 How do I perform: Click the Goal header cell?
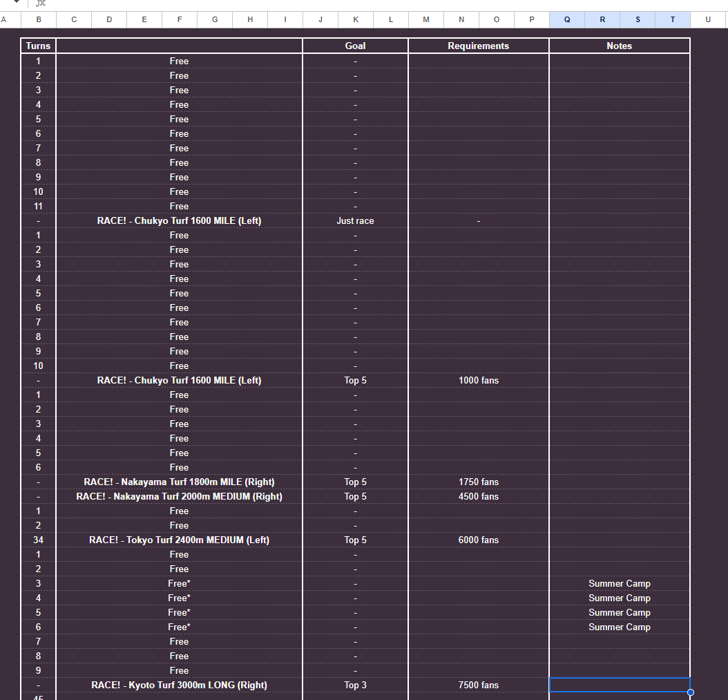[355, 46]
